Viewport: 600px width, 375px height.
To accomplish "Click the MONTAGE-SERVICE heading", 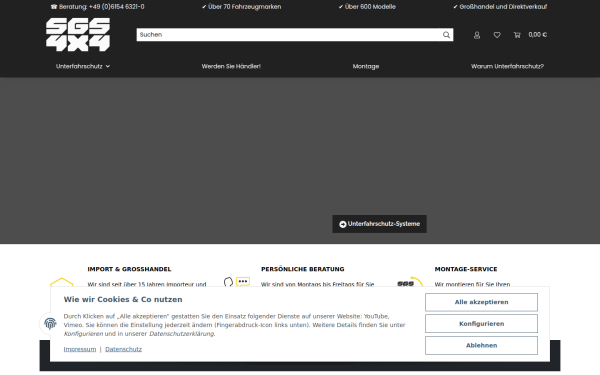I will tap(466, 269).
